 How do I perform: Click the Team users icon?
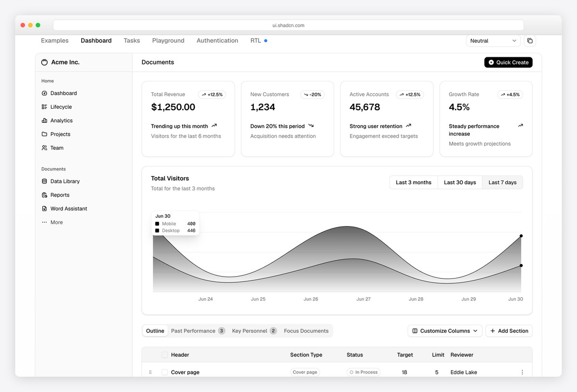click(44, 148)
